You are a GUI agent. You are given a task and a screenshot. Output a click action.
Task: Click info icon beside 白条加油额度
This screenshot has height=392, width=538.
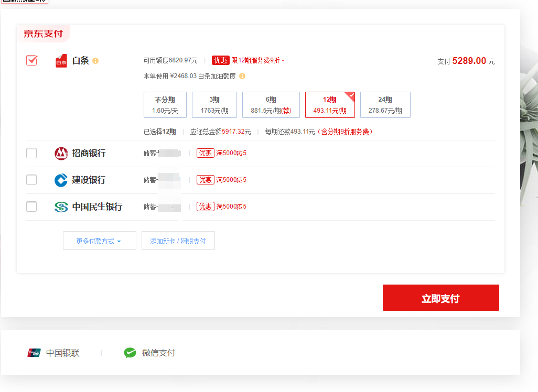pos(242,76)
